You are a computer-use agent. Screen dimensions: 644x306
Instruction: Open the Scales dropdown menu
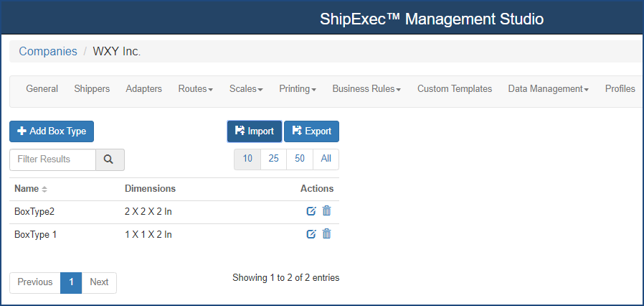click(246, 89)
